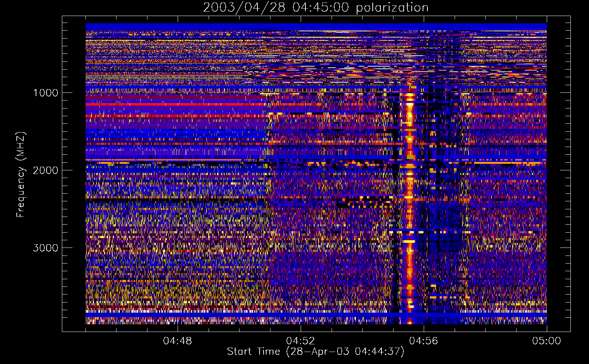Screen dimensions: 589x364
Task: Click the "Frequency (MHZ)" y-axis label
Action: pos(20,175)
